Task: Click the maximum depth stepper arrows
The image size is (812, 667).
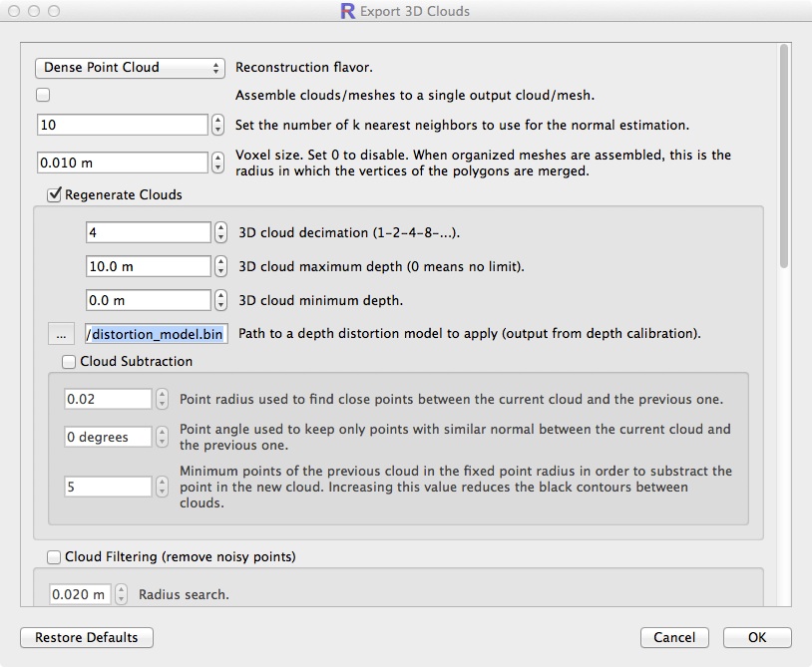Action: click(218, 267)
